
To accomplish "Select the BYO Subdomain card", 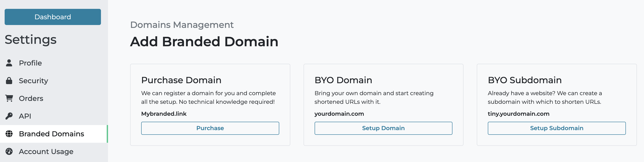I will [557, 105].
